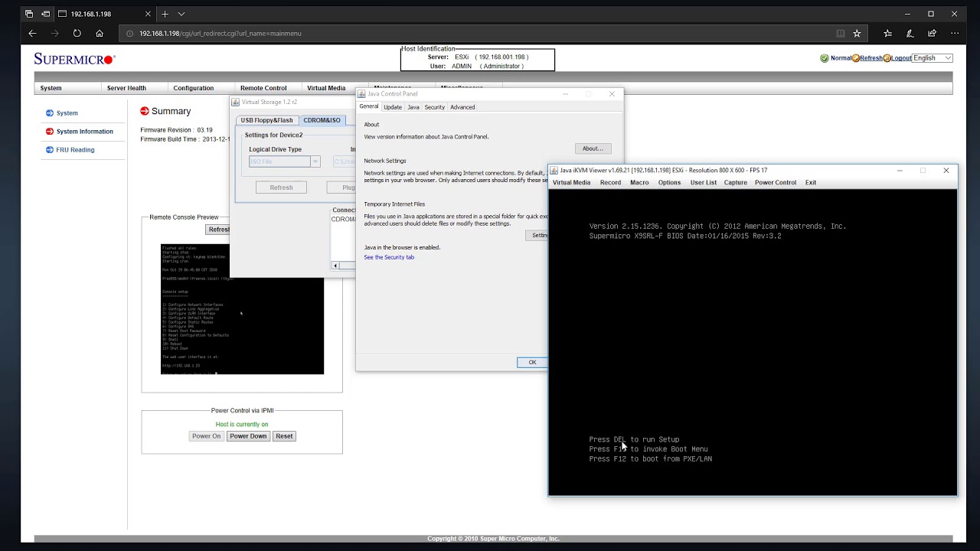
Task: Click Java icon in Java Control Panel title
Action: pos(363,94)
